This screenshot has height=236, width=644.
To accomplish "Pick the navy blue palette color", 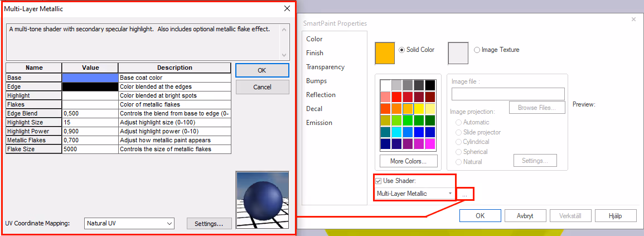I will 385,143.
